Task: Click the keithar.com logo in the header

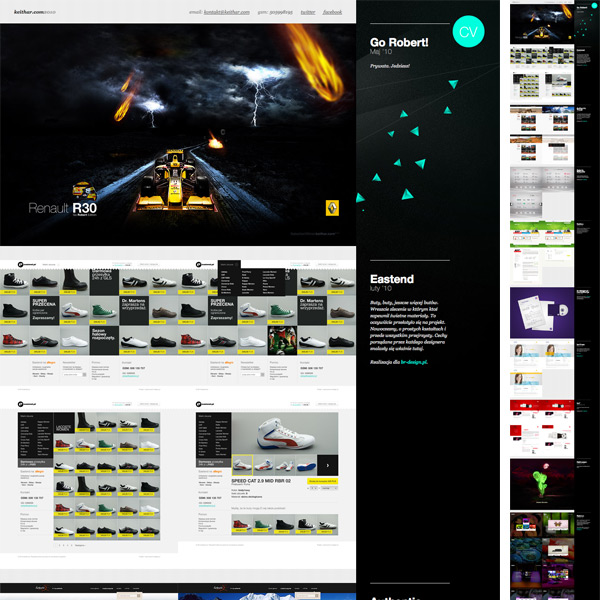Action: tap(34, 12)
